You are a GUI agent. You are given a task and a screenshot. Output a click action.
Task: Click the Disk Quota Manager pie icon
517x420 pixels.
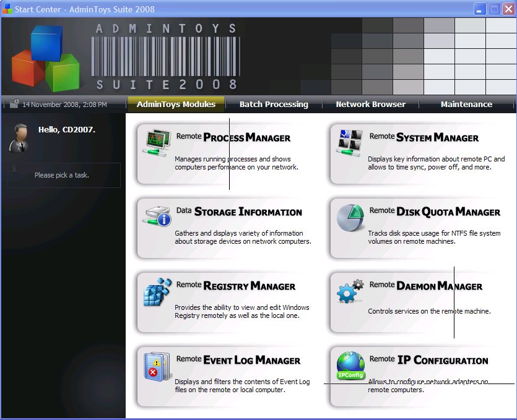(350, 217)
